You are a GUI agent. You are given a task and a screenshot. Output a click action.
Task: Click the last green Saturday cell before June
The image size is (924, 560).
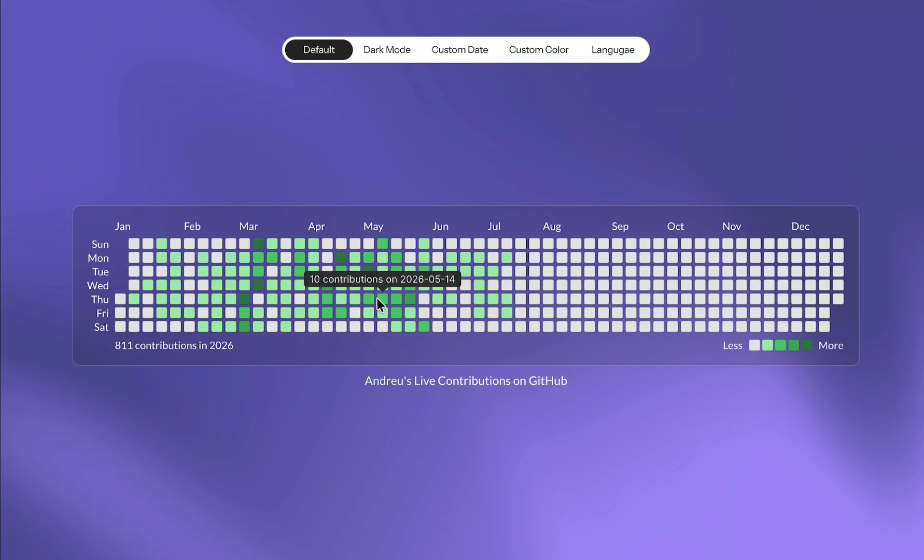424,327
